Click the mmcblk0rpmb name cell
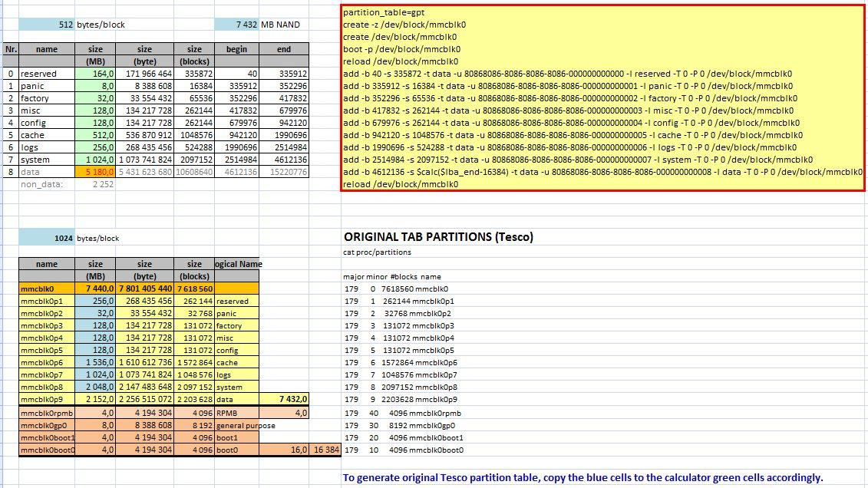 point(47,413)
